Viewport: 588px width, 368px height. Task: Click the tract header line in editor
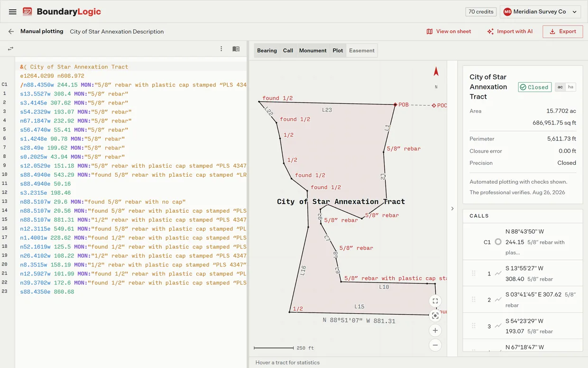tap(74, 67)
